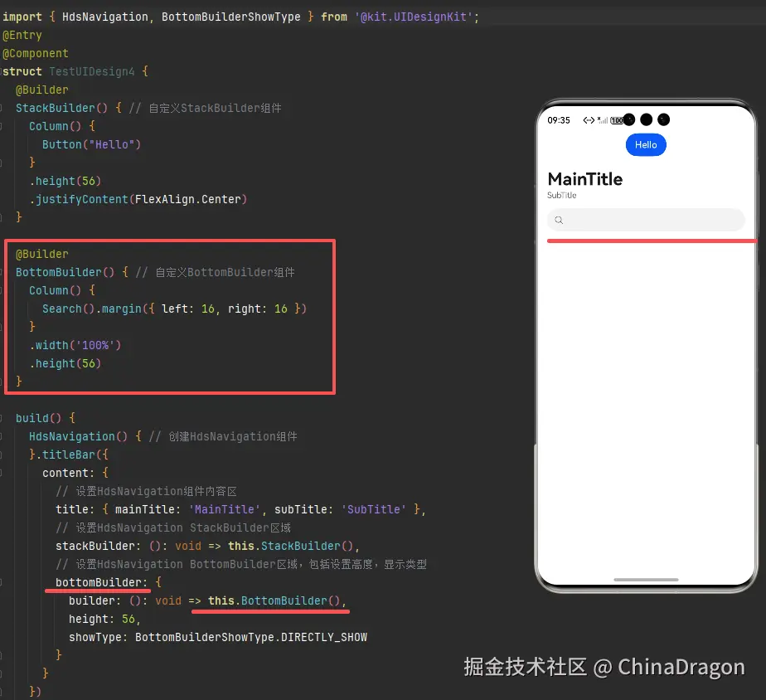Click the Button("Hello") code line
The height and width of the screenshot is (700, 766).
tap(91, 144)
